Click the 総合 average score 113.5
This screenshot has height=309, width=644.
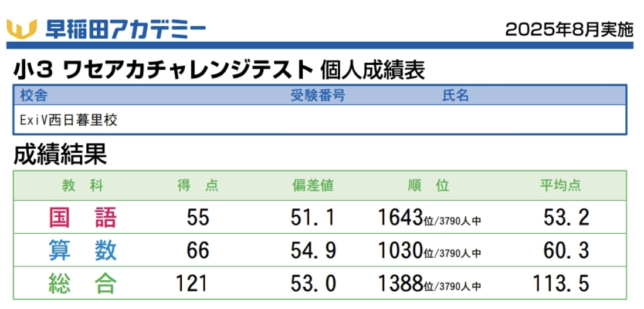click(561, 284)
